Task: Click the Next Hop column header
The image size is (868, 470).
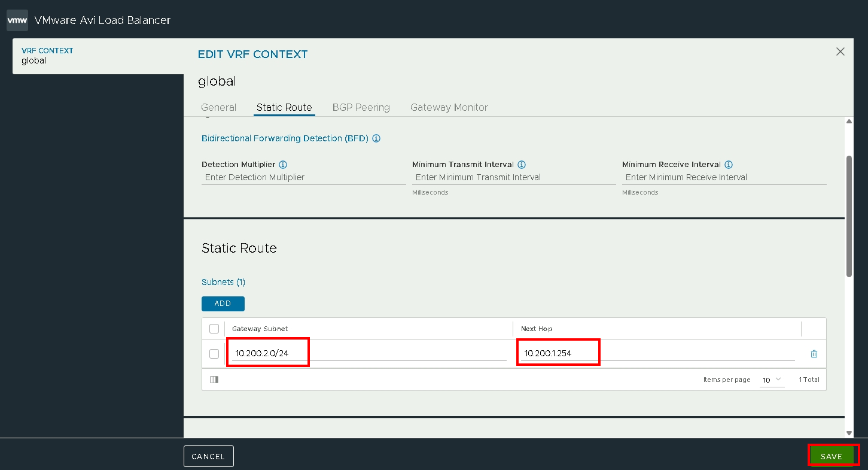Action: (537, 329)
